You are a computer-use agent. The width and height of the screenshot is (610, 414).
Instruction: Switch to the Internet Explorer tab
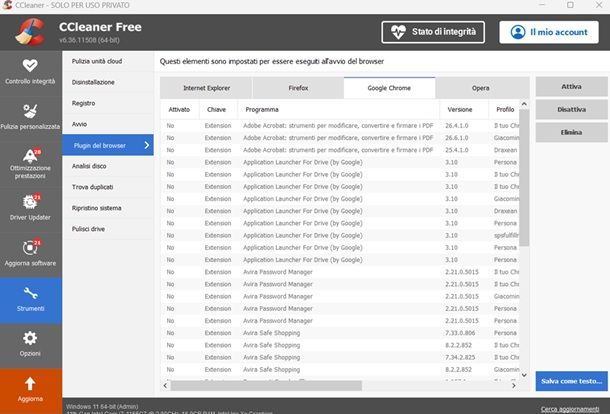point(206,88)
